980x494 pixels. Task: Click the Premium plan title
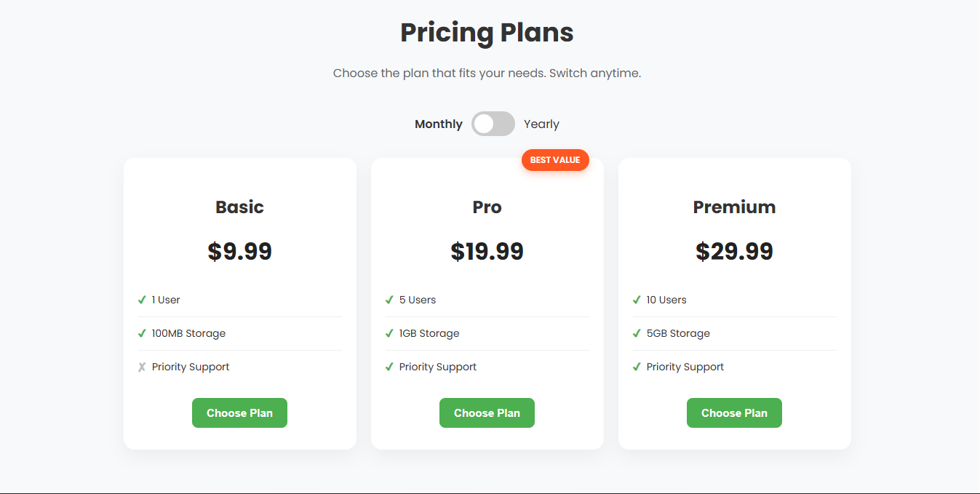(x=734, y=207)
